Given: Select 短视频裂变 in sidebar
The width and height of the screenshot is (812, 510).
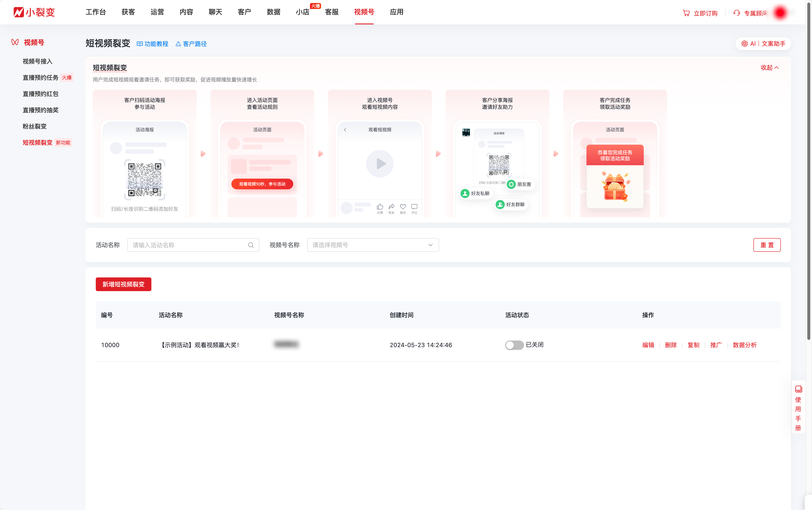Looking at the screenshot, I should coord(37,143).
